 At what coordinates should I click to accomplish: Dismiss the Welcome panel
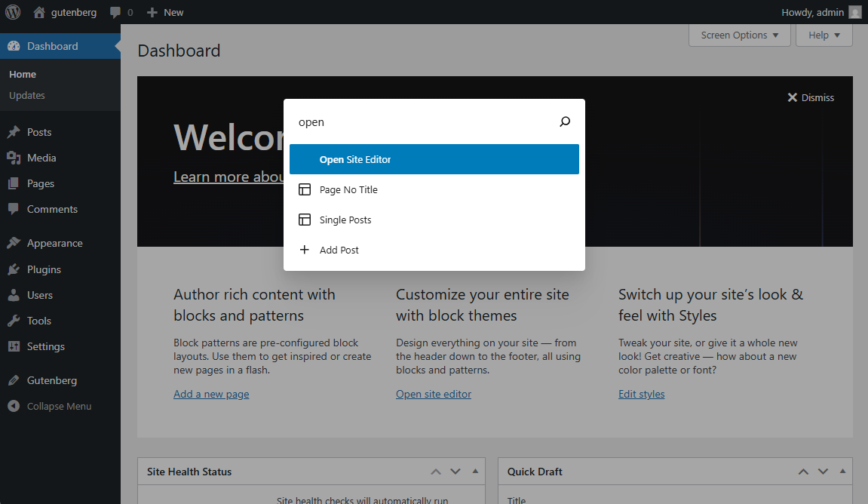coord(811,97)
